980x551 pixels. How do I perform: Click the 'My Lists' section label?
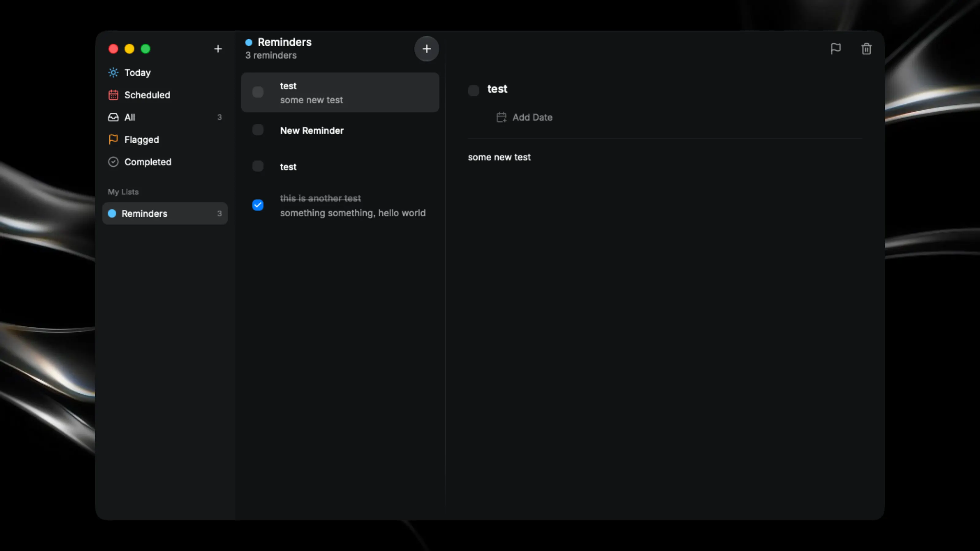[123, 192]
